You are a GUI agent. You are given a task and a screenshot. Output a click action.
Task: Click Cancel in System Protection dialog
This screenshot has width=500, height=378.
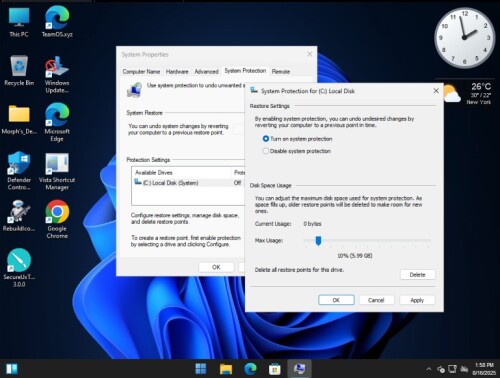[376, 300]
